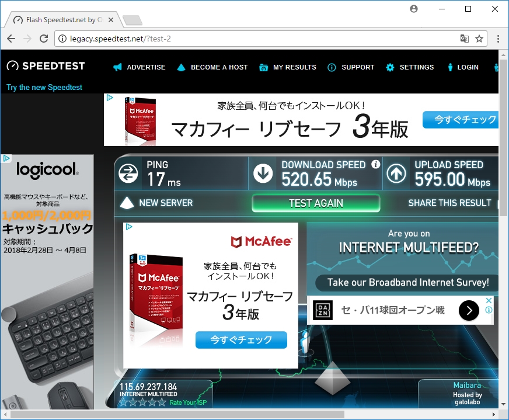Click blue check-now button in square McAfee ad

(x=241, y=340)
